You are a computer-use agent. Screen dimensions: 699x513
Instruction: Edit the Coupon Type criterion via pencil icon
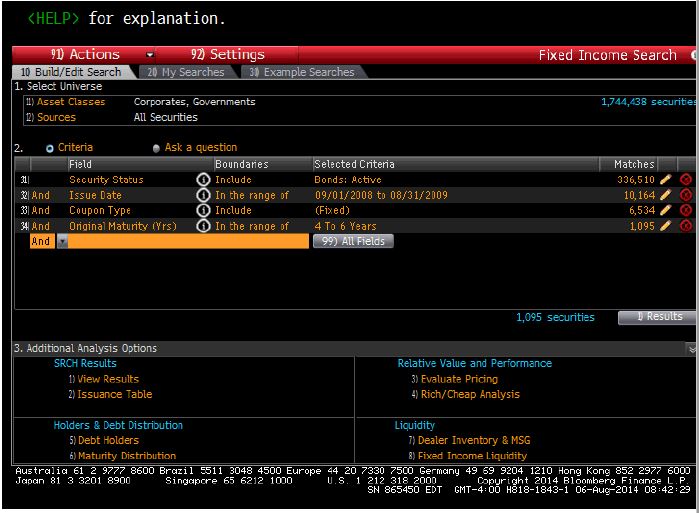point(667,211)
